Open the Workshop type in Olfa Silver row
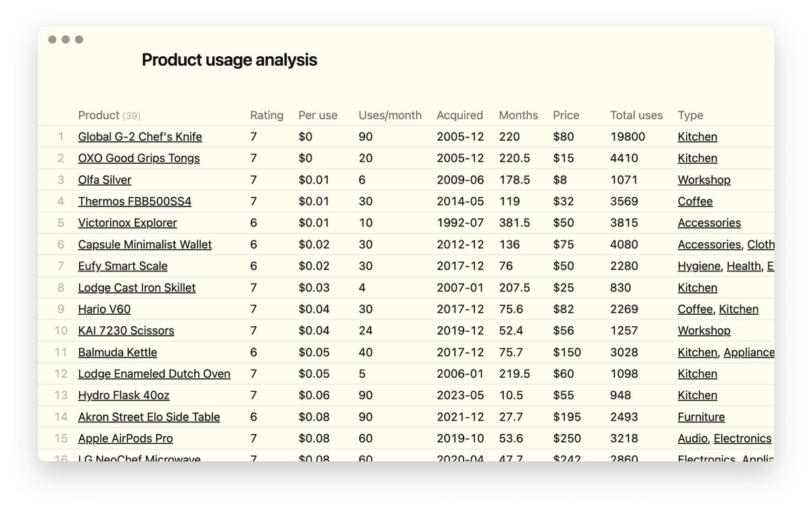 click(704, 180)
